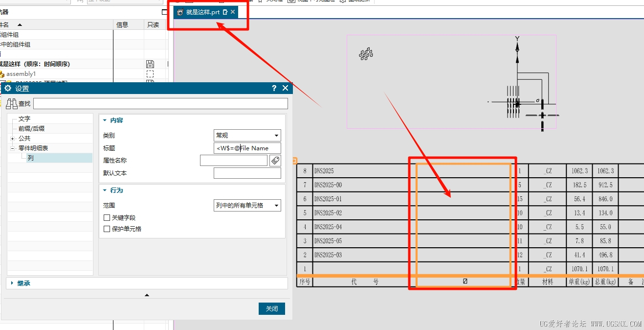This screenshot has height=330, width=644.
Task: Click the 182.5 unit weight cell
Action: click(x=579, y=185)
